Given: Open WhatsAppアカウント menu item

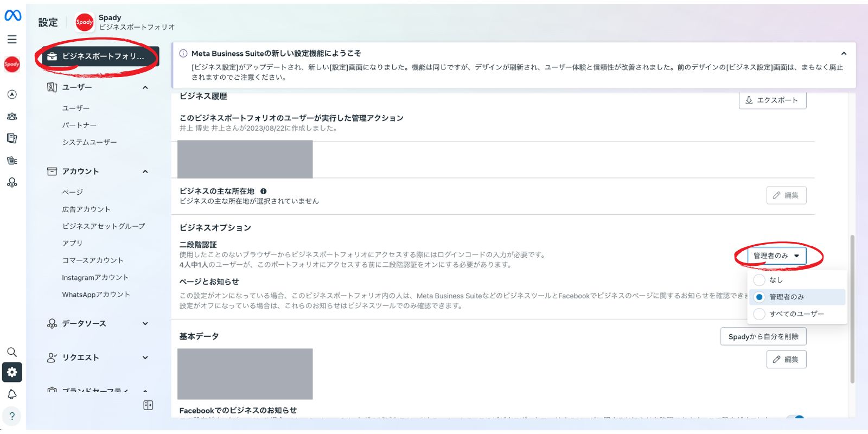Looking at the screenshot, I should pyautogui.click(x=96, y=295).
